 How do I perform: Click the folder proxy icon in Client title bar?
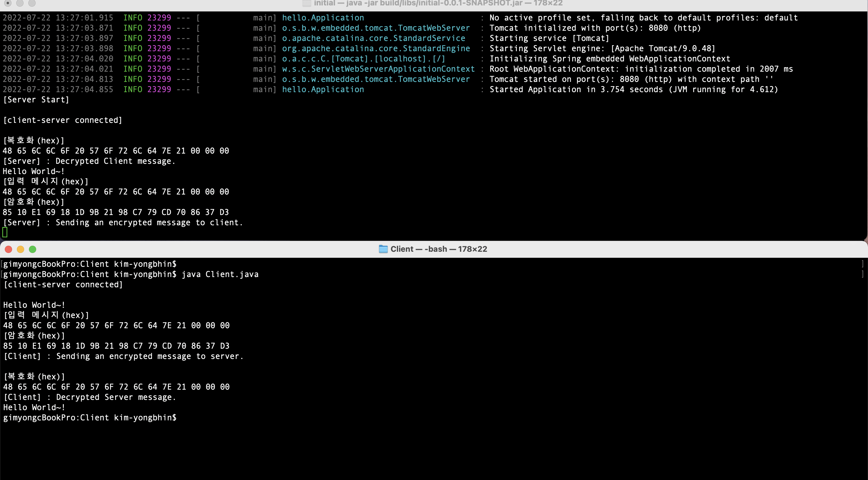383,249
